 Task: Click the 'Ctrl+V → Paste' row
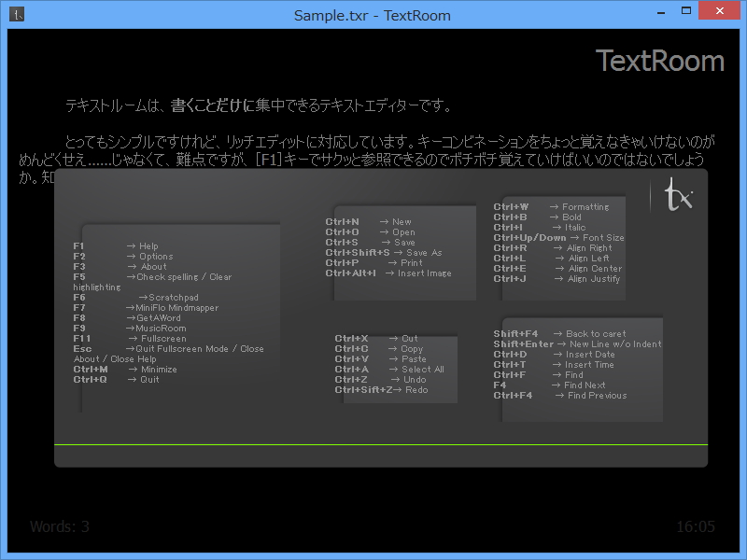[x=381, y=359]
